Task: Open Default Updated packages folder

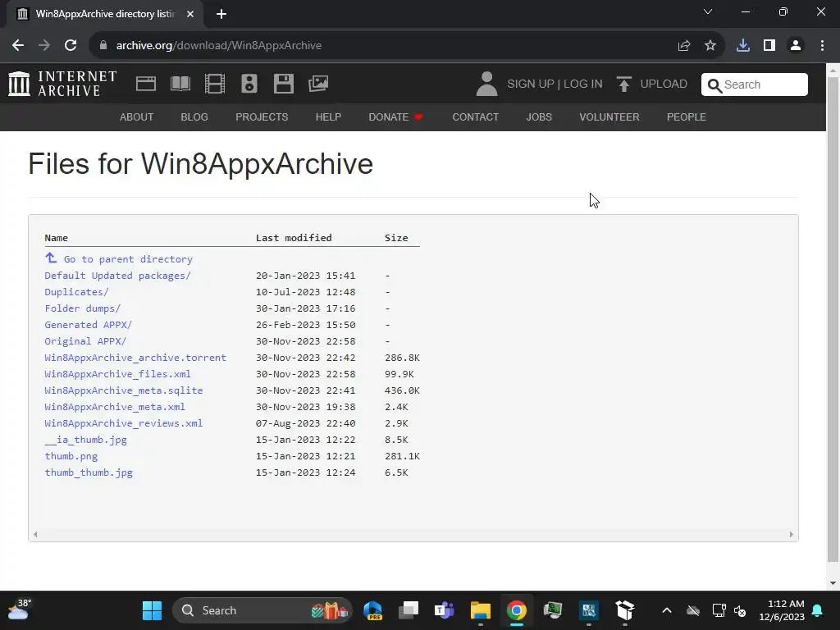Action: pyautogui.click(x=118, y=276)
